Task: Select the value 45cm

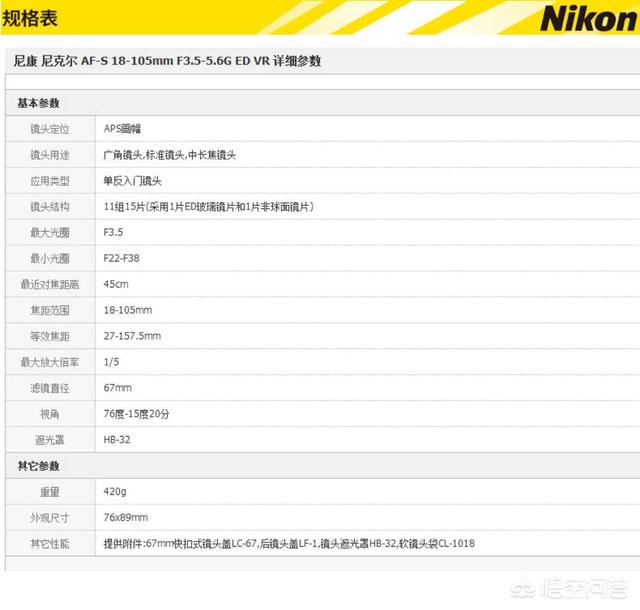Action: click(x=116, y=284)
